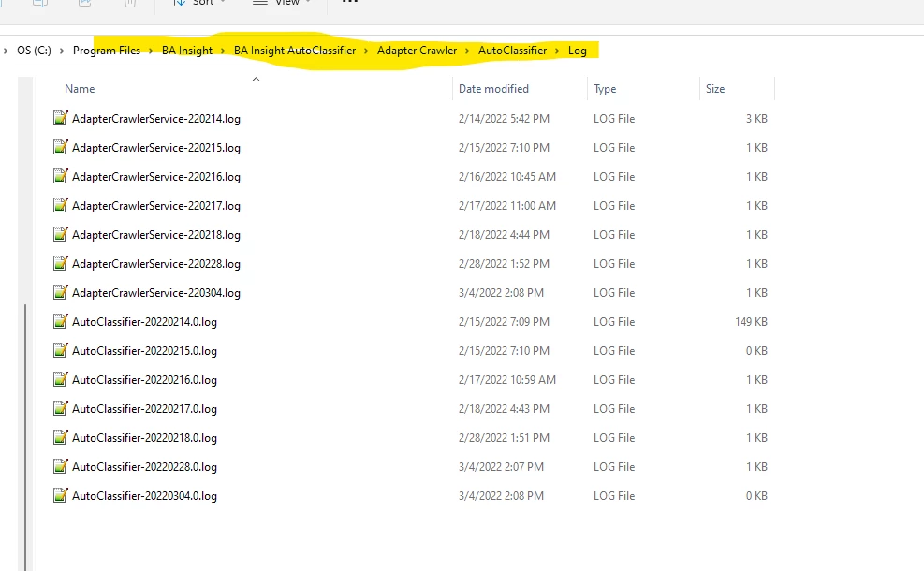The width and height of the screenshot is (924, 571).
Task: Select the AutoClassifier-20220214.0.log file icon
Action: pos(61,322)
